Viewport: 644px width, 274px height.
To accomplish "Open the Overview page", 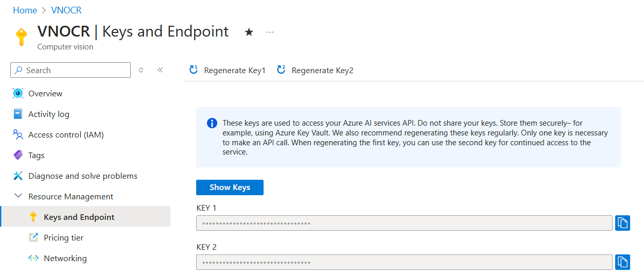I will (x=45, y=94).
